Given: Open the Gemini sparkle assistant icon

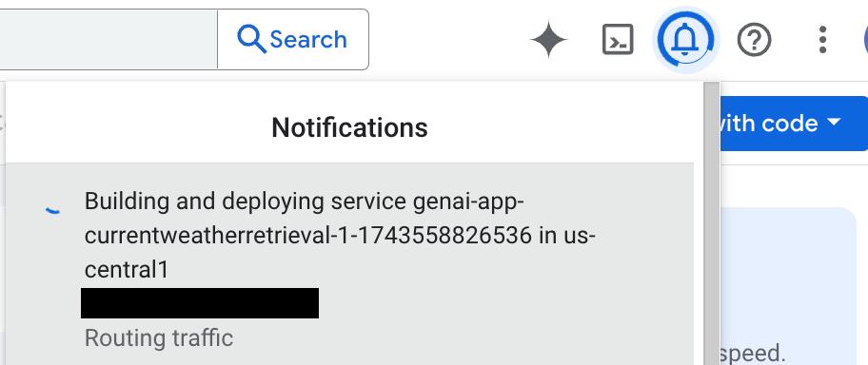Looking at the screenshot, I should 548,40.
